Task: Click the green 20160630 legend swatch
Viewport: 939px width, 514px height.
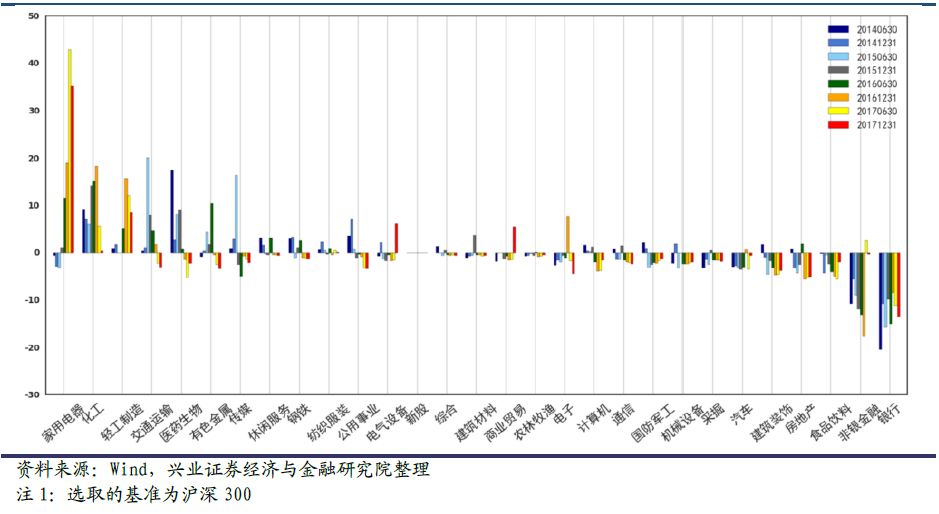Action: 838,84
